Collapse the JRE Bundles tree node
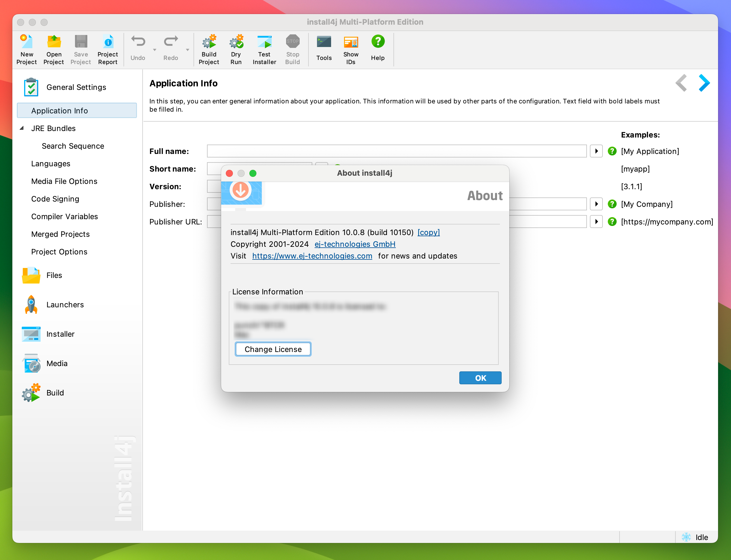 [22, 128]
